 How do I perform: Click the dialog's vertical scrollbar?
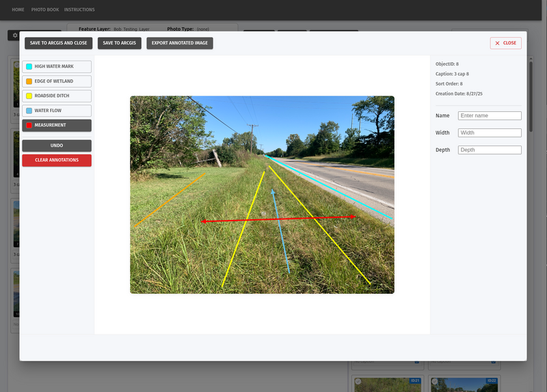(x=531, y=96)
